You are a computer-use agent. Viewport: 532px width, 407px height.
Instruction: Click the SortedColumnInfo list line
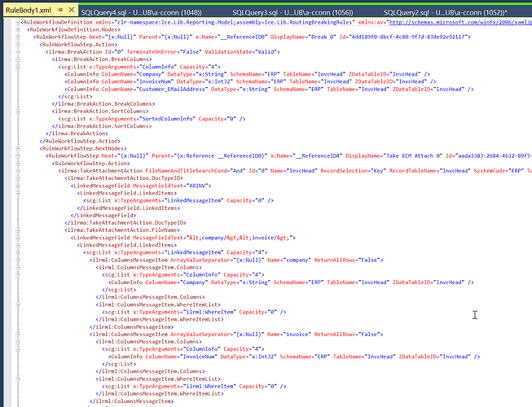[x=152, y=119]
